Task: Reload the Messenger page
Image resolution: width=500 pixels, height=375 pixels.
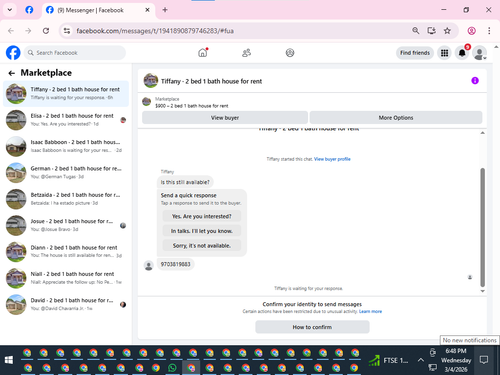Action: 46,31
